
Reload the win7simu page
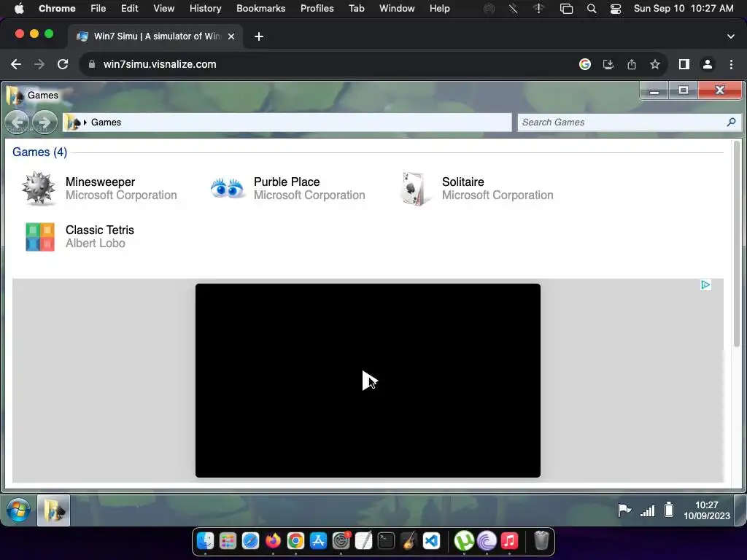(x=63, y=64)
